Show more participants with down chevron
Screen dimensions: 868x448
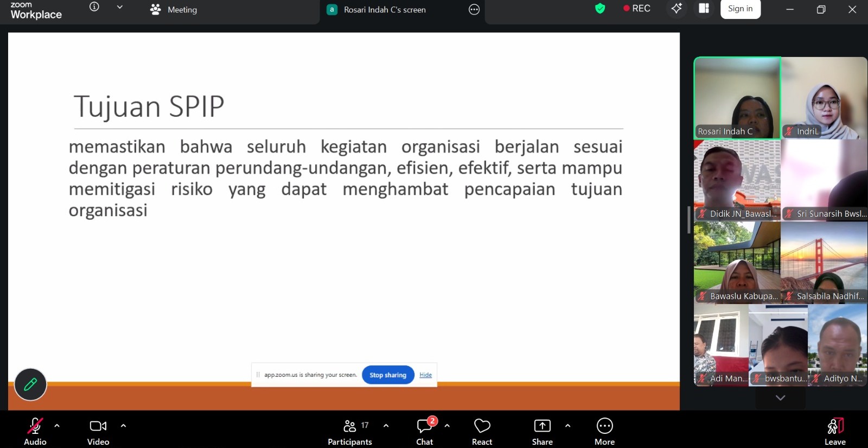(x=781, y=398)
